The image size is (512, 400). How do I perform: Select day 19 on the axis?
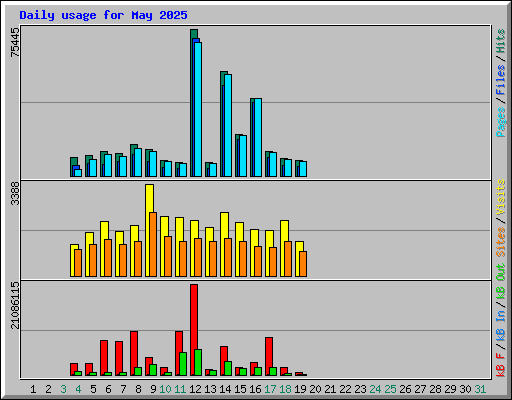click(x=300, y=389)
